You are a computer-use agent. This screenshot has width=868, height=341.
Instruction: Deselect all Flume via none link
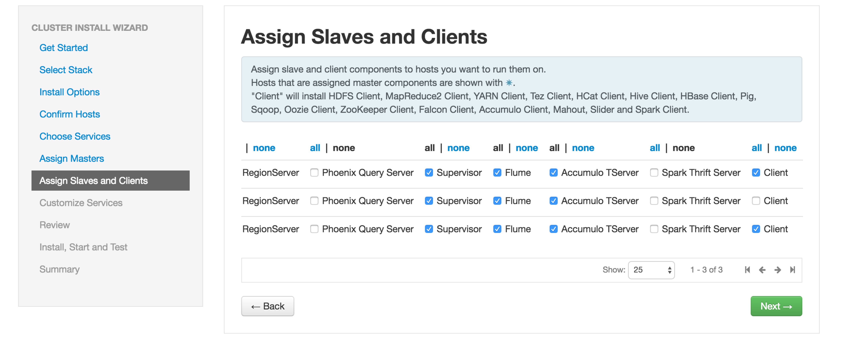[x=527, y=148]
